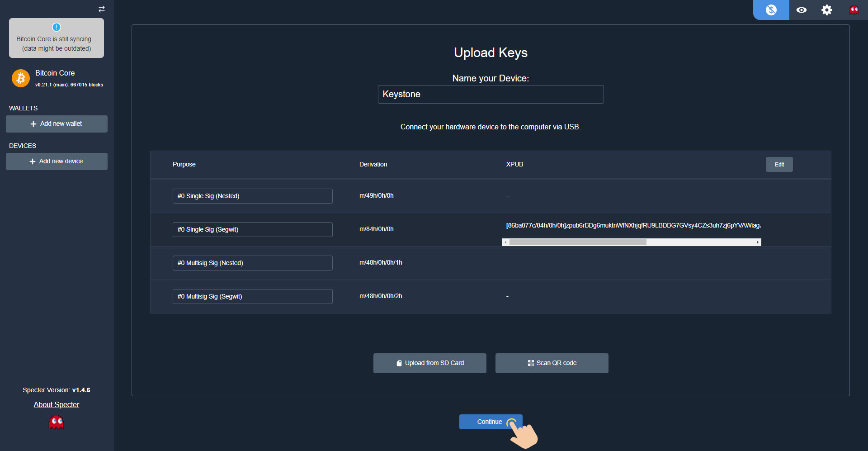Click the red ghost logo under About Specter
Viewport: 868px width, 451px height.
click(x=56, y=423)
